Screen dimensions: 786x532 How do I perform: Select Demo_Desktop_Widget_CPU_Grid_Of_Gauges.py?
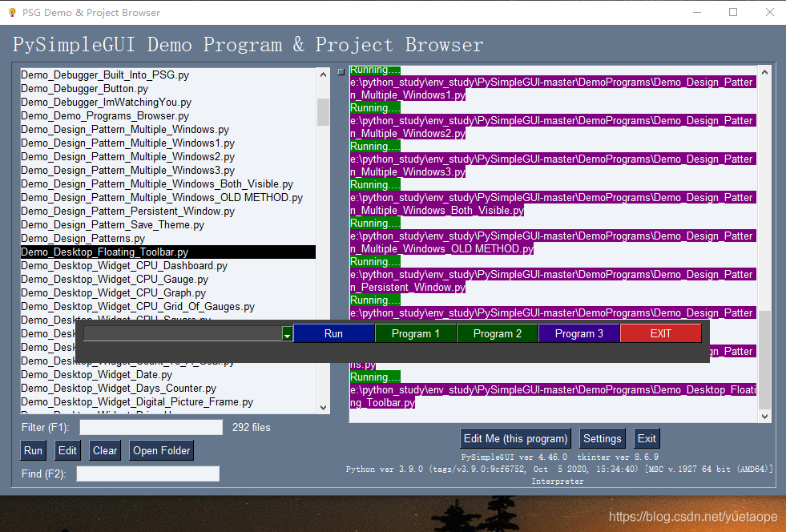coord(168,306)
